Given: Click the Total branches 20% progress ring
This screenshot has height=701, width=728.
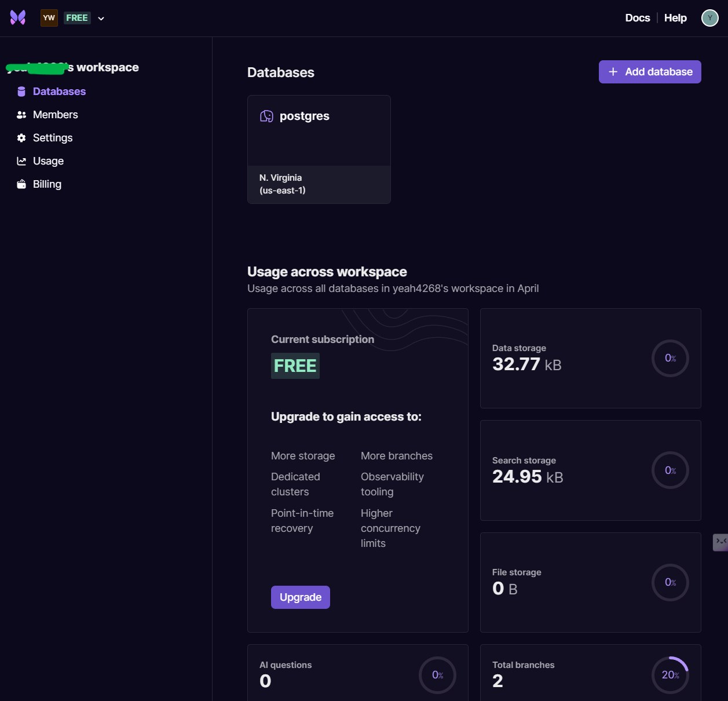Looking at the screenshot, I should click(x=670, y=675).
